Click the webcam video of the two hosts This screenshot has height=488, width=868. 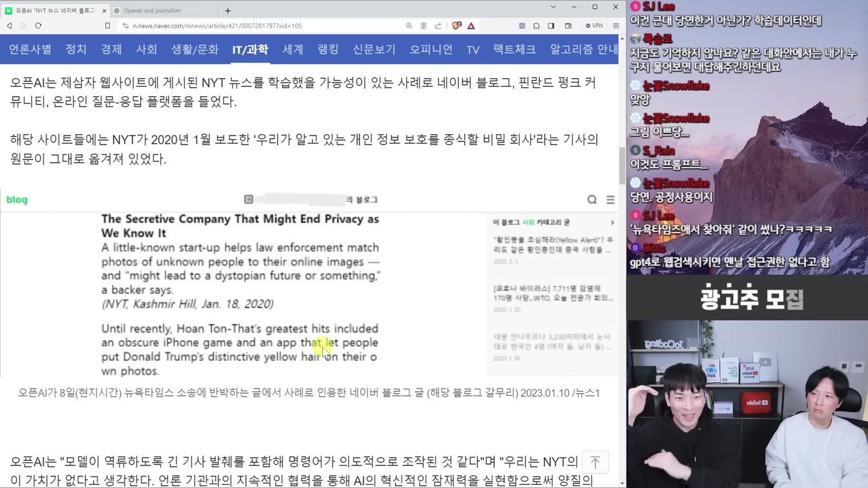(x=747, y=404)
